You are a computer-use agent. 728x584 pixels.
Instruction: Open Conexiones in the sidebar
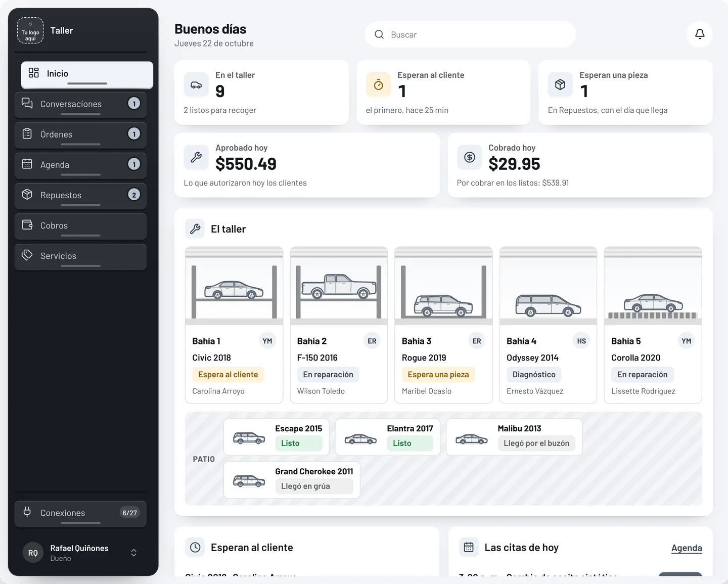point(80,514)
